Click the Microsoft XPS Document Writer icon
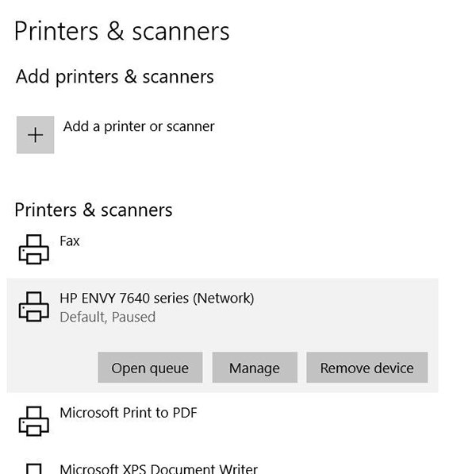The image size is (476, 474). click(33, 468)
